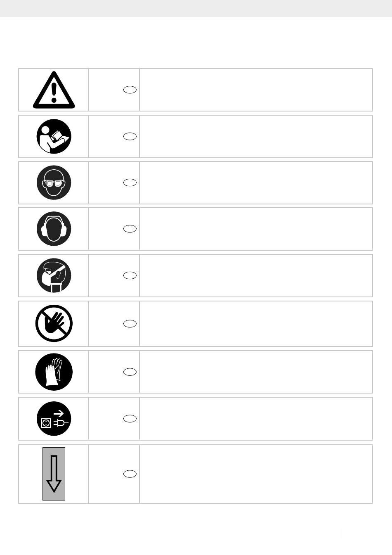392x555 pixels.
Task: Tick the oval beside the manual-reading symbol
Action: (x=130, y=136)
